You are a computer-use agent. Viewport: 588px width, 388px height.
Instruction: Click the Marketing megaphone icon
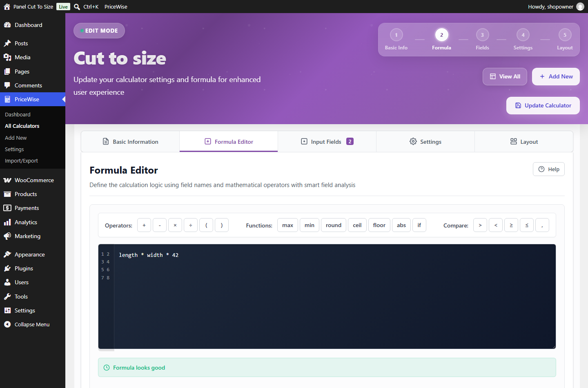[x=7, y=236]
